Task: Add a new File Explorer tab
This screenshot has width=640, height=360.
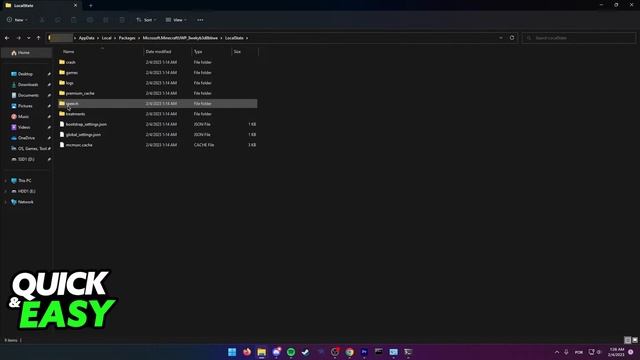Action: coord(91,6)
